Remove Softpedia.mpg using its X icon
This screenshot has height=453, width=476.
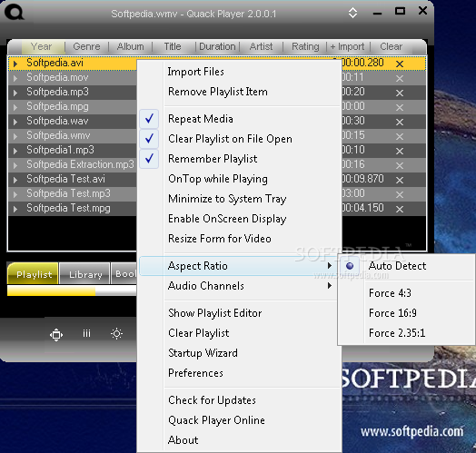pyautogui.click(x=400, y=107)
